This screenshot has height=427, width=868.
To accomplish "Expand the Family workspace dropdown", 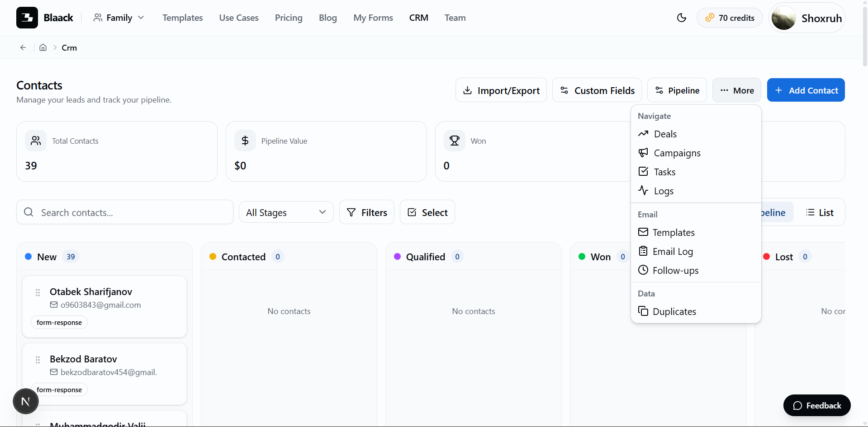I will pyautogui.click(x=119, y=18).
